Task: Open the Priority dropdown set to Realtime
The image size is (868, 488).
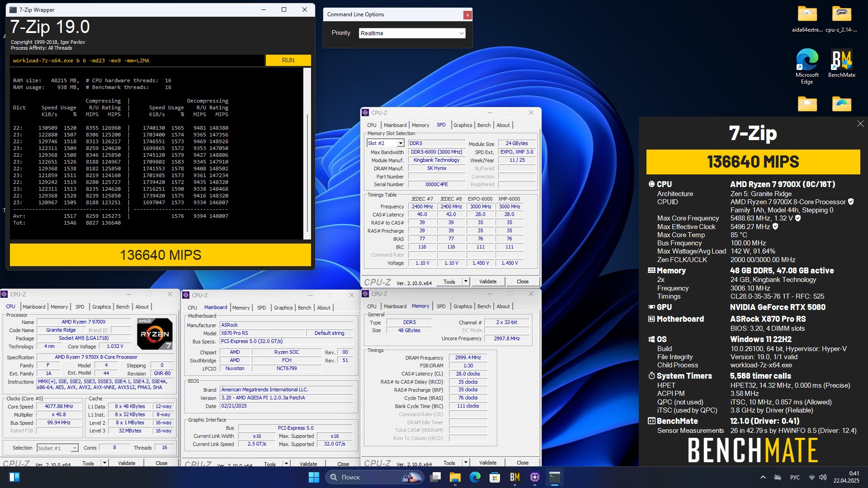Action: pos(412,33)
